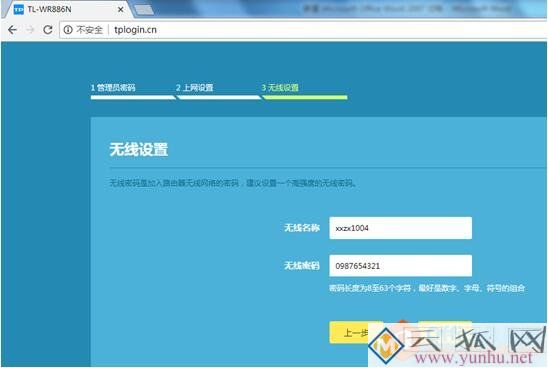Open a new tab button

coord(144,10)
